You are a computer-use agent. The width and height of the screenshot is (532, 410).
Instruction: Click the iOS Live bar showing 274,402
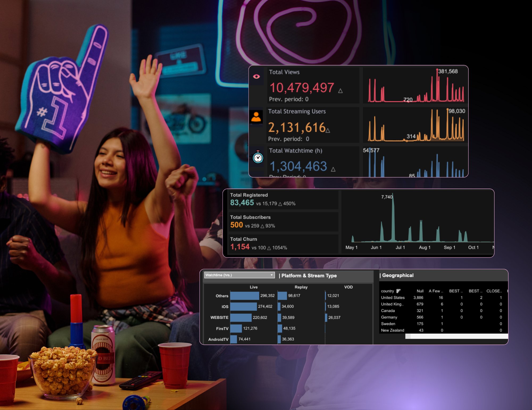tap(243, 306)
